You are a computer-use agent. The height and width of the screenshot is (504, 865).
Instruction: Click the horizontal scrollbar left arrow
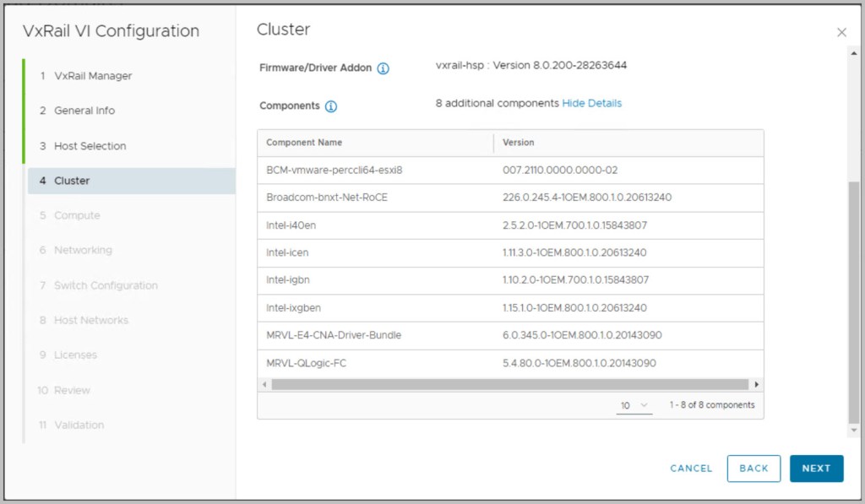coord(264,384)
